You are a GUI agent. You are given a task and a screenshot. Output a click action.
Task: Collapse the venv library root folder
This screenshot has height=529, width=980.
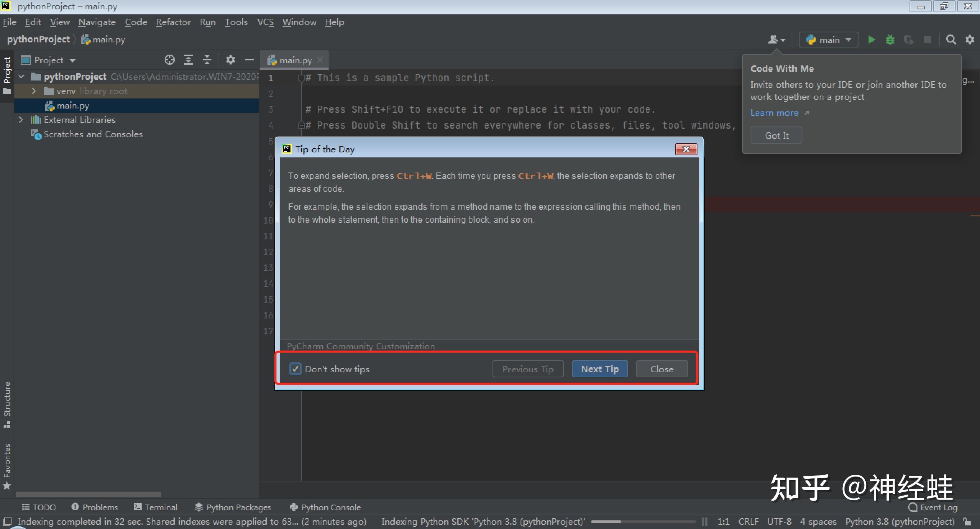click(x=33, y=91)
